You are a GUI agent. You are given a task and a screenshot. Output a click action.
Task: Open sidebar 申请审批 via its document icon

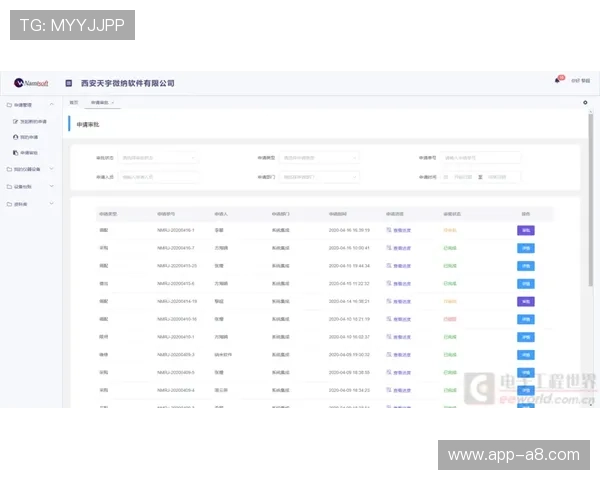(15, 153)
